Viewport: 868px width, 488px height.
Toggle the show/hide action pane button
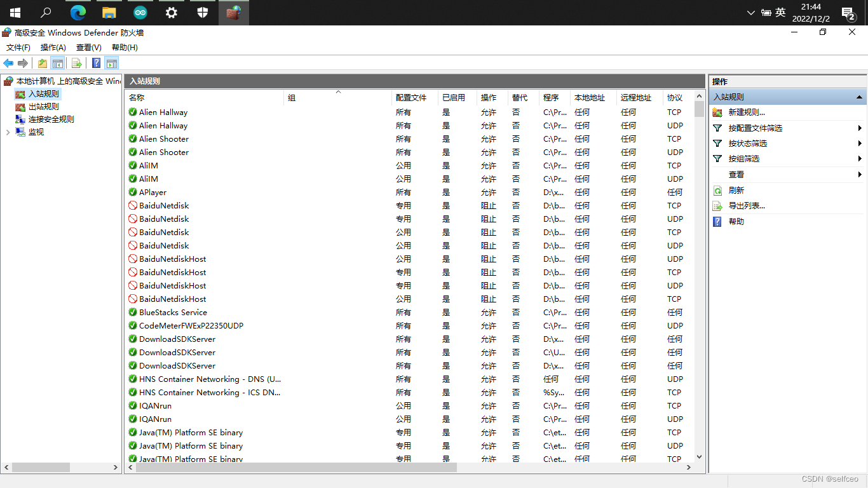tap(112, 63)
